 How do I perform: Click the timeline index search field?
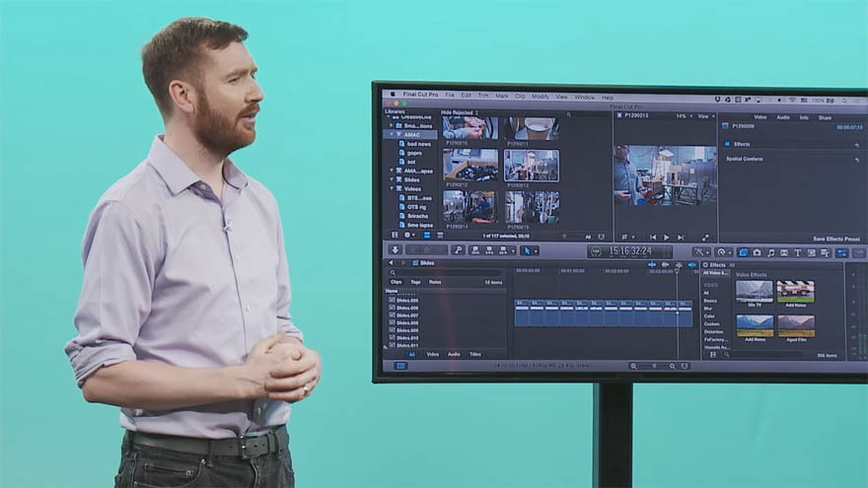click(x=446, y=273)
